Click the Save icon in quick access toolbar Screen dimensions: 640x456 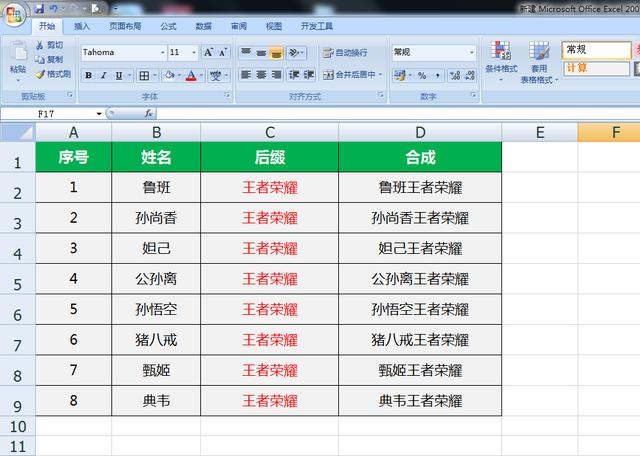[39, 8]
